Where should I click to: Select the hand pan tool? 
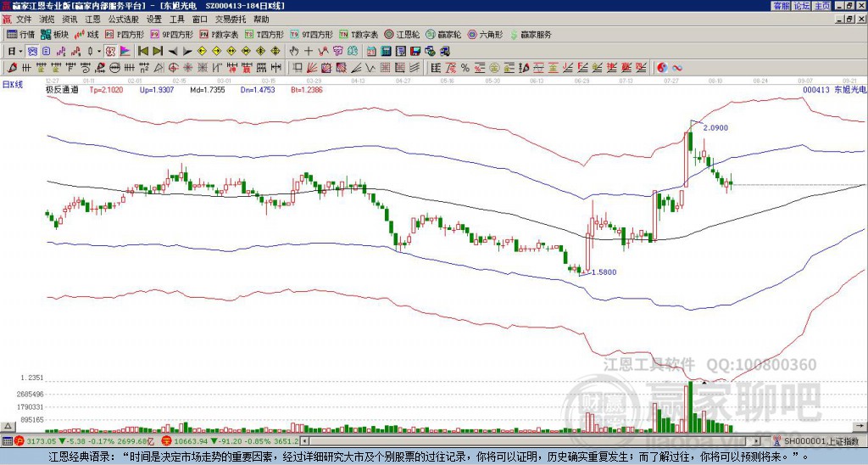(294, 52)
